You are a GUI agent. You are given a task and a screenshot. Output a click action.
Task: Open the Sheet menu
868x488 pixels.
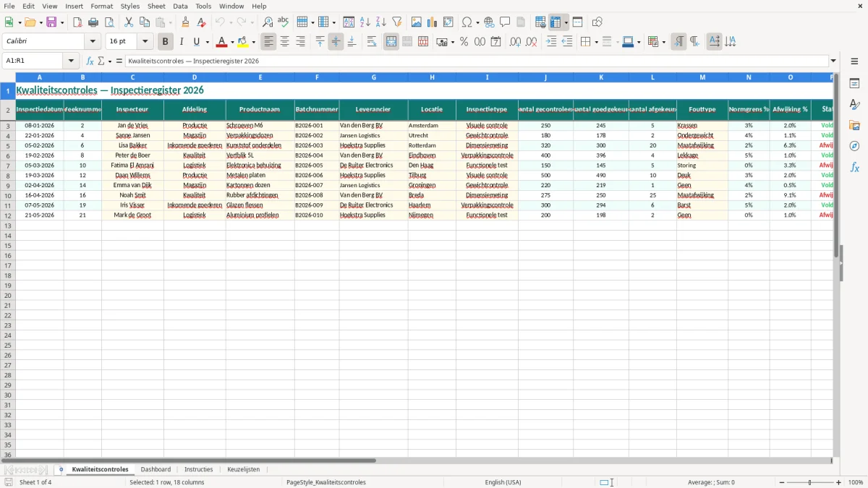click(x=156, y=6)
